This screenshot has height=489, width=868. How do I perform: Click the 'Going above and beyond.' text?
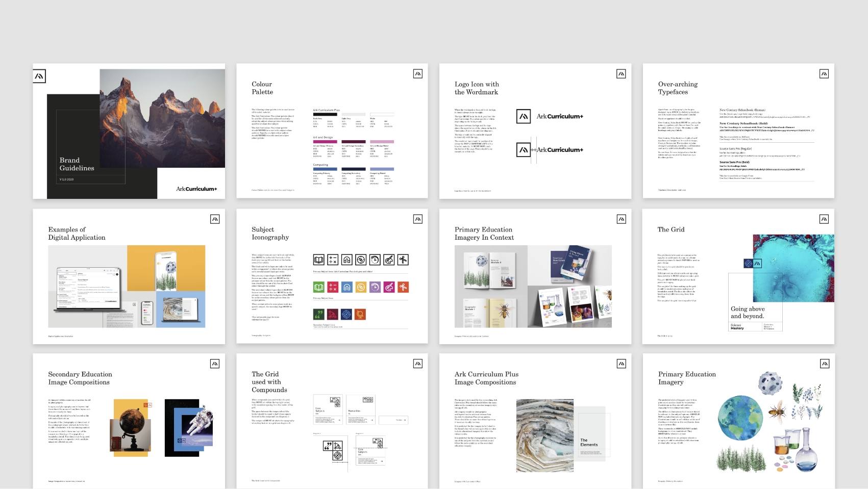tap(748, 313)
